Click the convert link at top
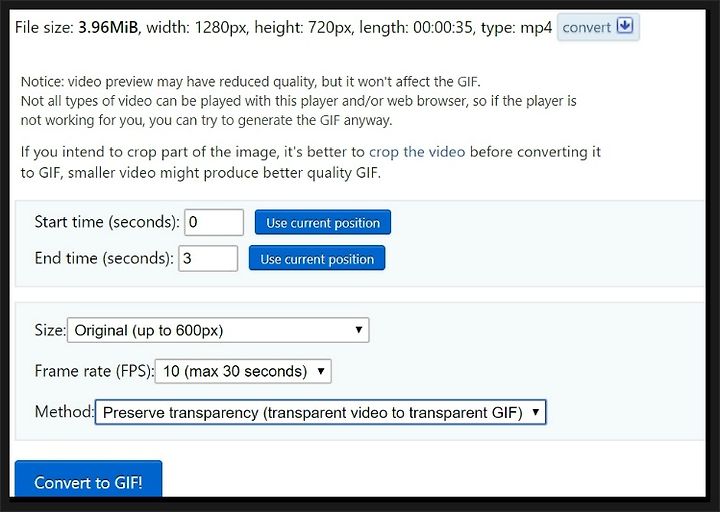This screenshot has width=720, height=512. click(x=598, y=27)
